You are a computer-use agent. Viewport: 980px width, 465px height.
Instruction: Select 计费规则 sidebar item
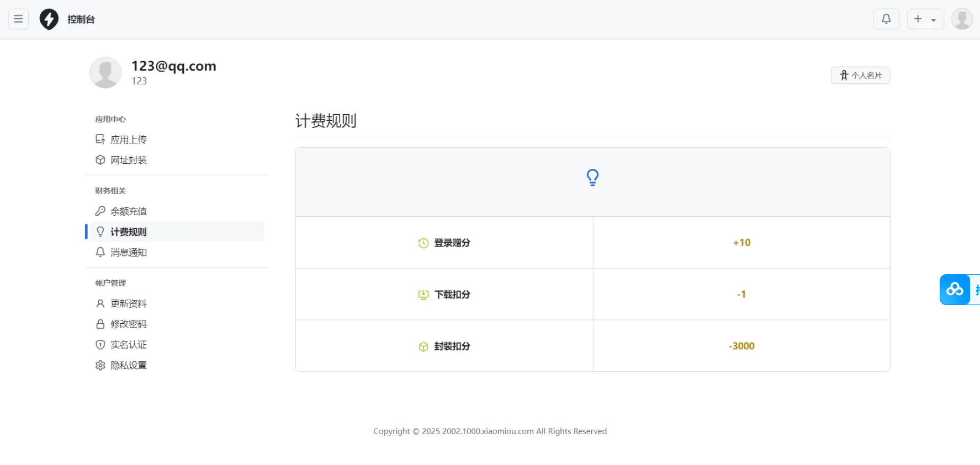coord(128,232)
